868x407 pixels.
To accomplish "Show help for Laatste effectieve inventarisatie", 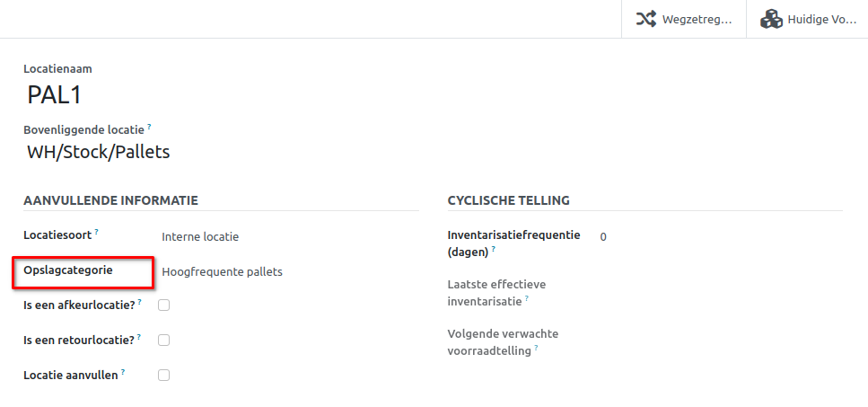I will pyautogui.click(x=526, y=299).
